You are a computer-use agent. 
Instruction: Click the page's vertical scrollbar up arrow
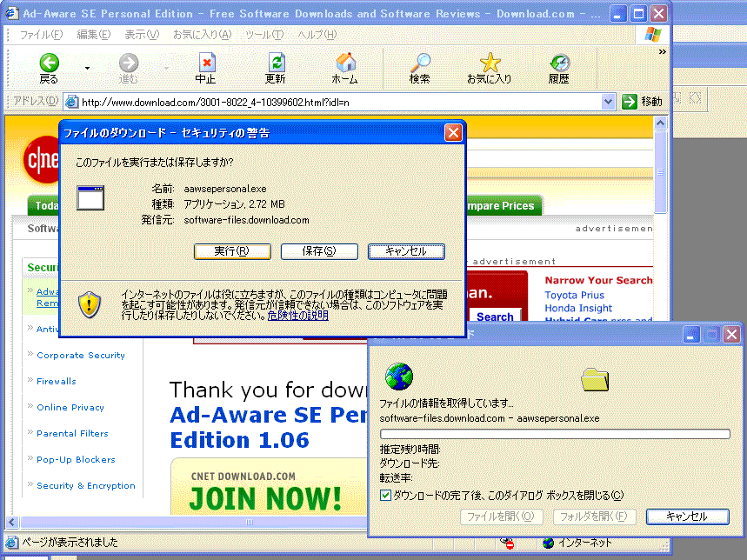click(x=660, y=123)
